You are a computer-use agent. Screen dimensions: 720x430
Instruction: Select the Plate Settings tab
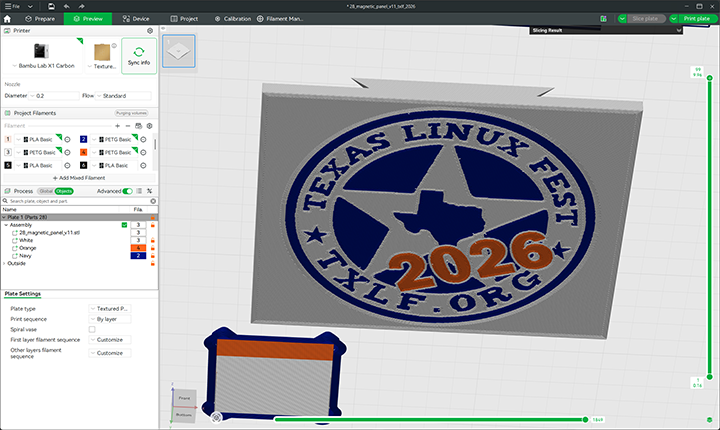(22, 294)
